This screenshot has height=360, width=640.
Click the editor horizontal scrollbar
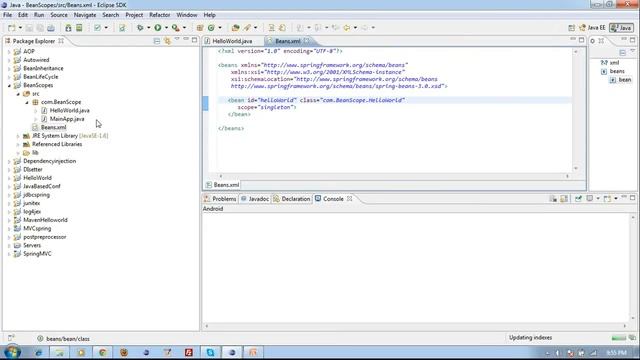coord(393,176)
